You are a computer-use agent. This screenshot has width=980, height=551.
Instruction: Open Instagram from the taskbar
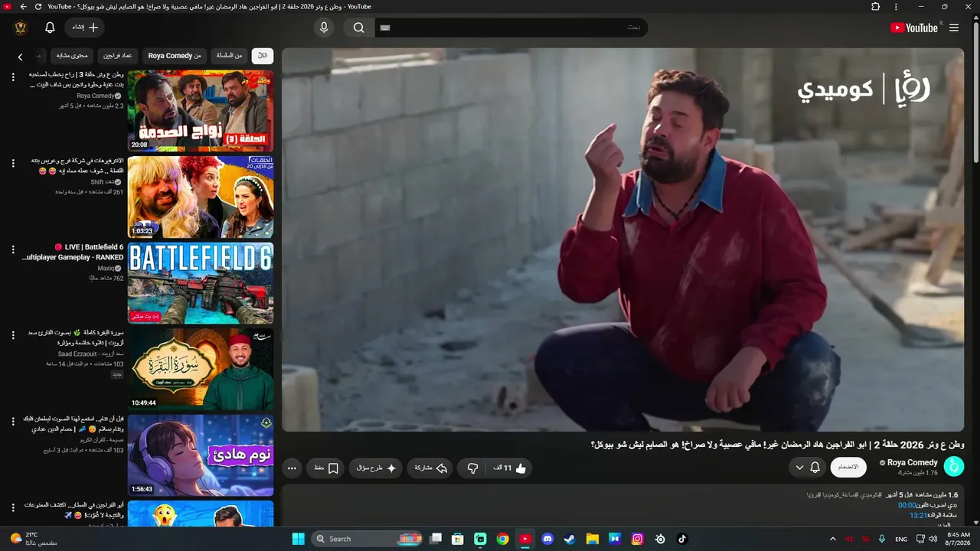click(637, 539)
